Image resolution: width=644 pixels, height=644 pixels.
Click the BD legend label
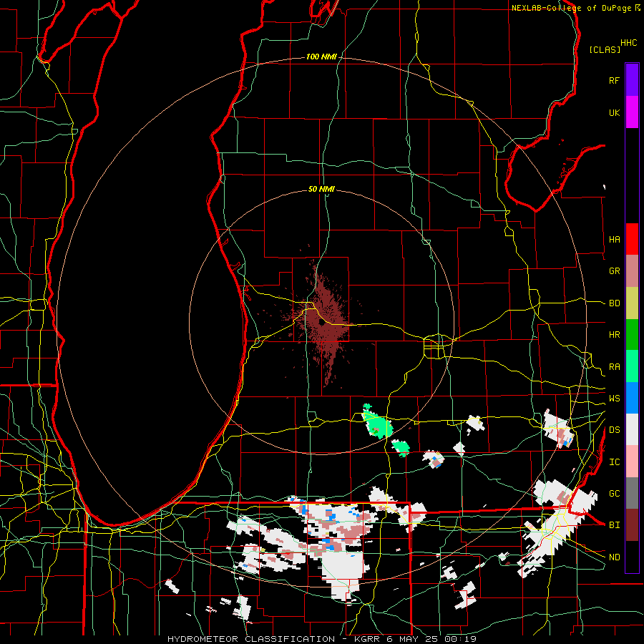pos(614,303)
